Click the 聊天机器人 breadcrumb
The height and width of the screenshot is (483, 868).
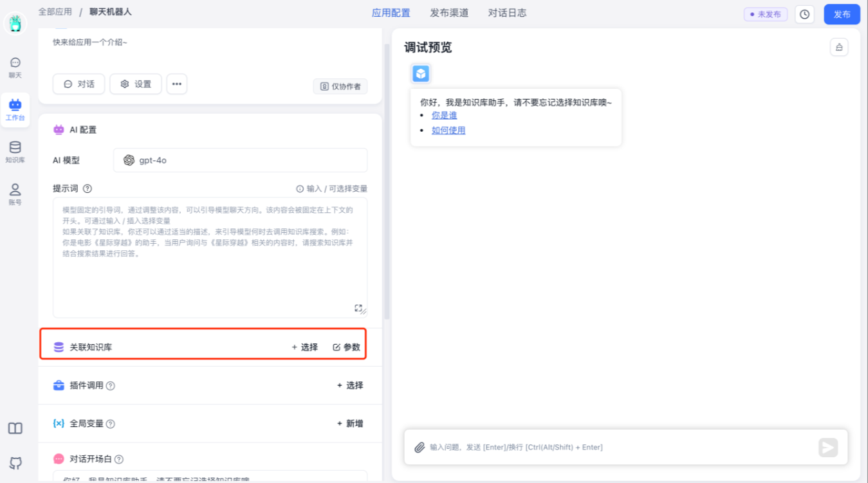click(111, 12)
